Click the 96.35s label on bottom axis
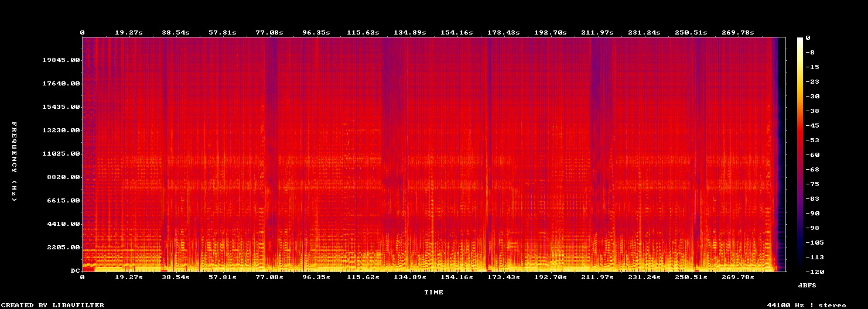Screen dimensions: 868x309 click(316, 277)
